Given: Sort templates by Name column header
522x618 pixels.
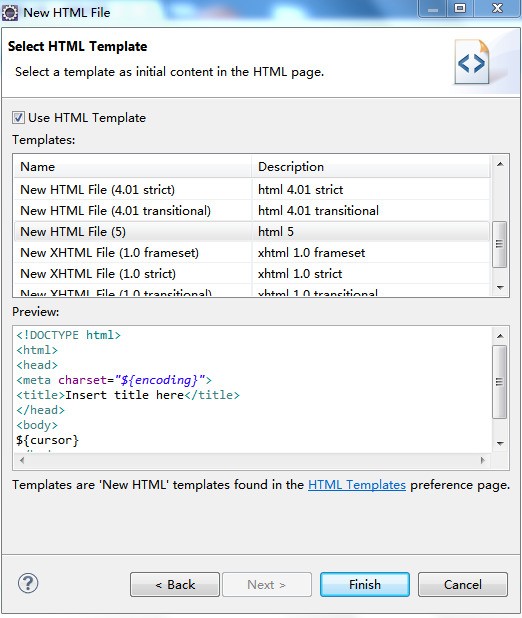Looking at the screenshot, I should pyautogui.click(x=133, y=167).
